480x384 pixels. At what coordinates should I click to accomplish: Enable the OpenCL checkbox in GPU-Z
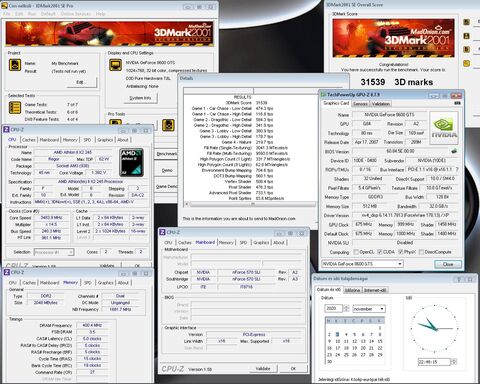(x=356, y=252)
